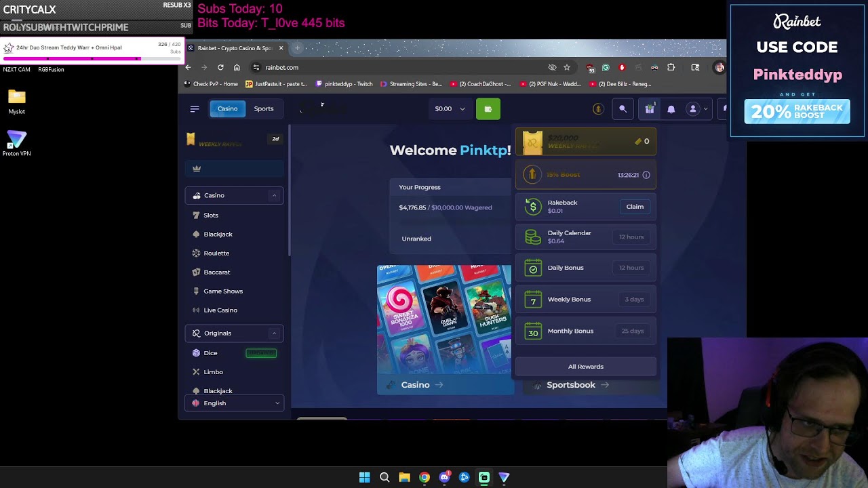
Task: Reload the Rainbet page
Action: point(220,67)
